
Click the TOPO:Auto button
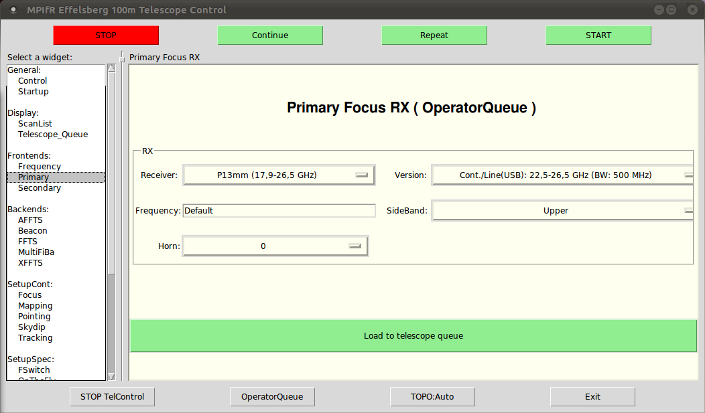pyautogui.click(x=432, y=397)
